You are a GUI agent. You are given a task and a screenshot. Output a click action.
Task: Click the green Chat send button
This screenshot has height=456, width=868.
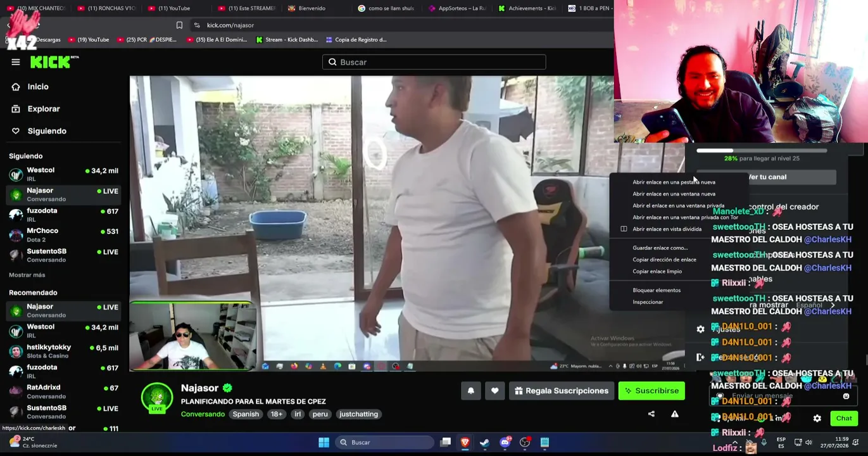[x=844, y=419]
